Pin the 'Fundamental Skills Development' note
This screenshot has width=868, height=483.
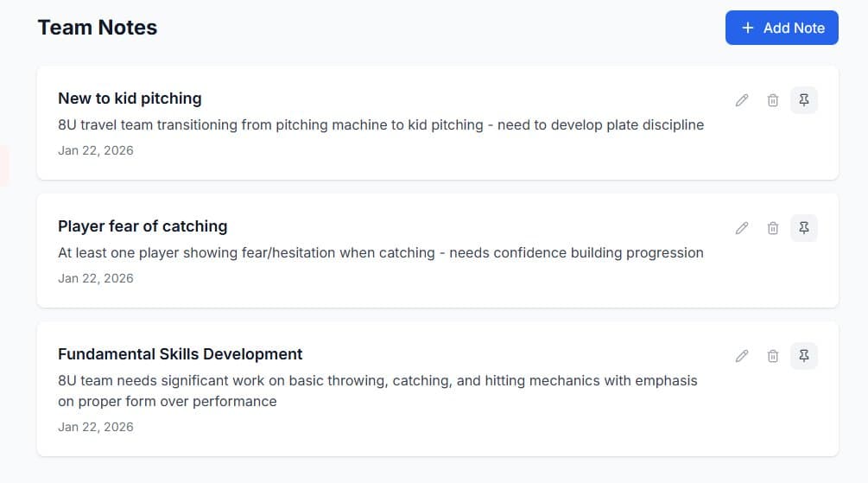pos(804,356)
